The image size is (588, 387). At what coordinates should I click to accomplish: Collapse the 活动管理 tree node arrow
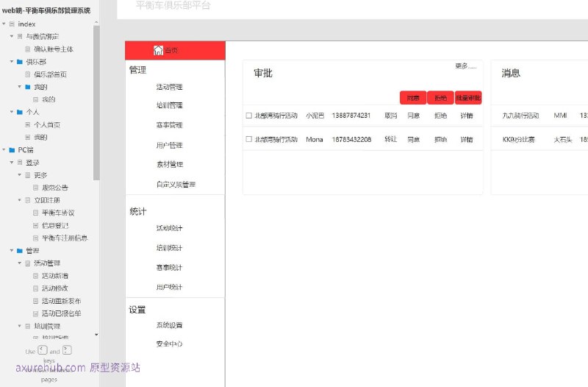point(20,263)
